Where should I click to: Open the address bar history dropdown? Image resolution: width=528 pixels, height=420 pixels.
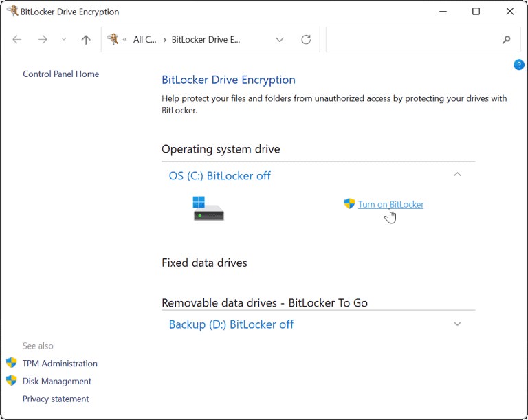click(280, 40)
